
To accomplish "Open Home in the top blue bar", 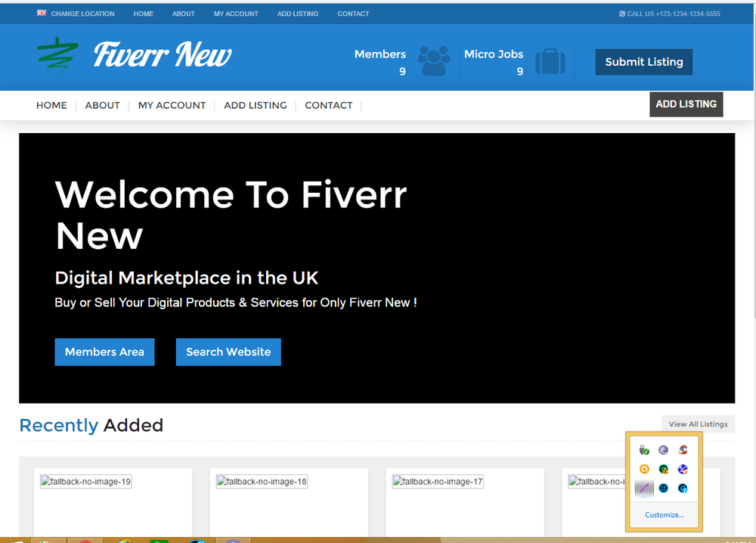I will (x=144, y=14).
